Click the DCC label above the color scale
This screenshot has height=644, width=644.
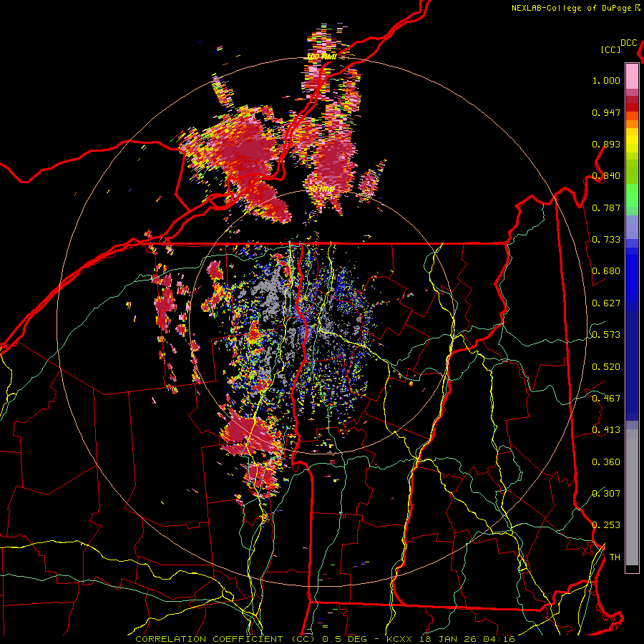628,42
